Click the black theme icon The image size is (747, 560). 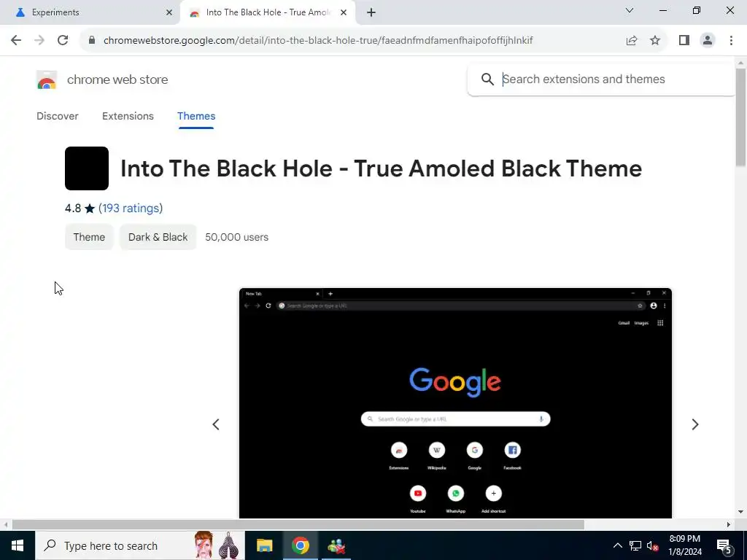click(x=87, y=168)
